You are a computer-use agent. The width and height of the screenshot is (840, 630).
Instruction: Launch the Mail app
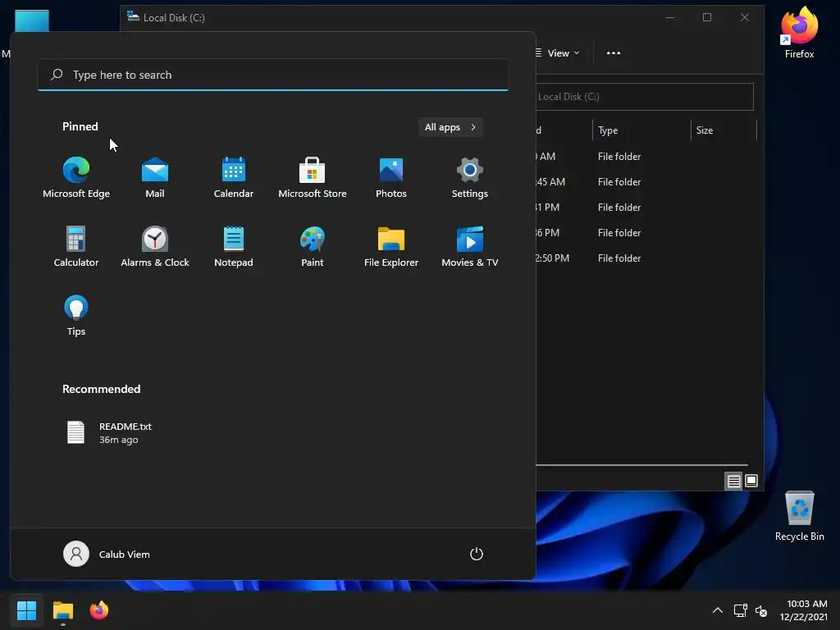pyautogui.click(x=155, y=178)
